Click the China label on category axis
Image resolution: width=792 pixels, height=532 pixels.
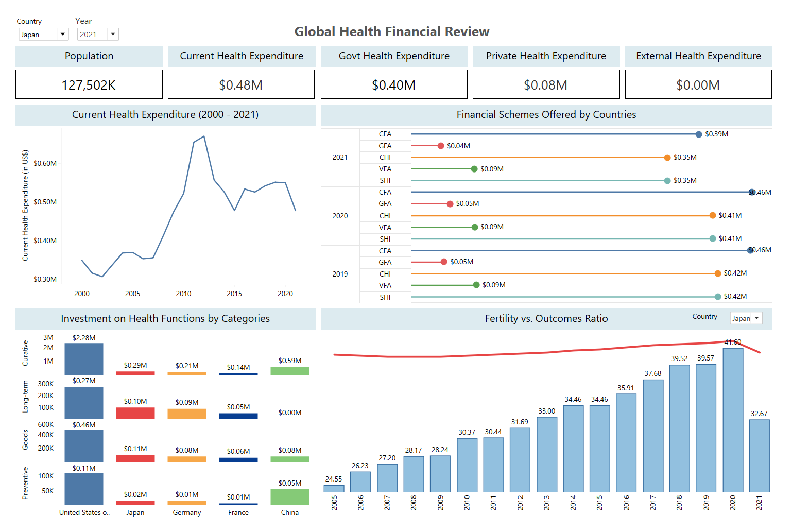click(x=290, y=513)
